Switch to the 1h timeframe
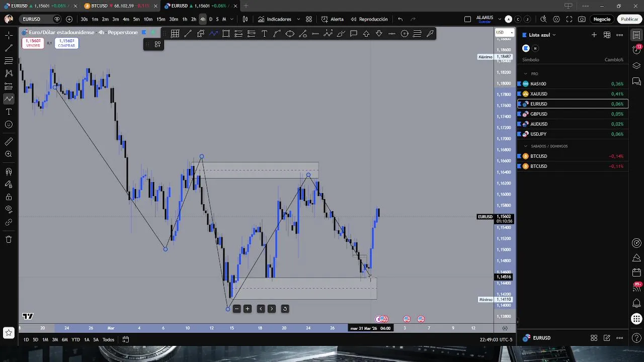 (185, 19)
